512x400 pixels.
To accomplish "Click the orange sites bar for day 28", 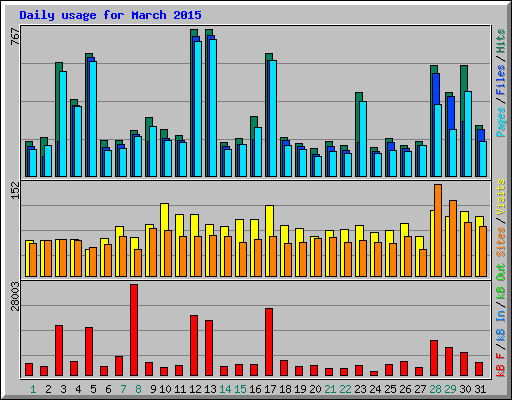I will pos(438,230).
